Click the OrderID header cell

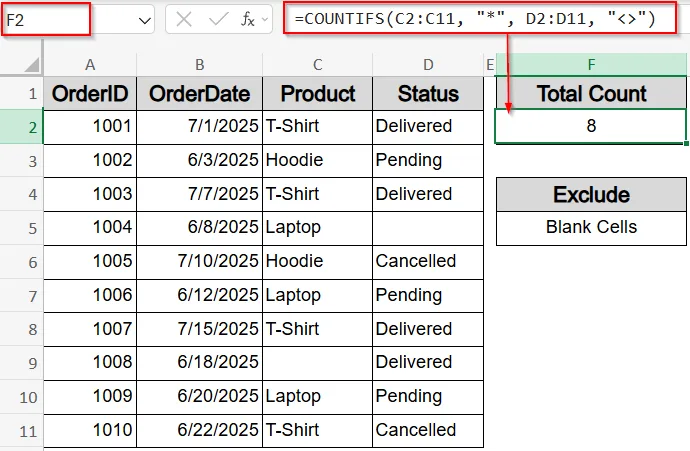click(x=90, y=93)
